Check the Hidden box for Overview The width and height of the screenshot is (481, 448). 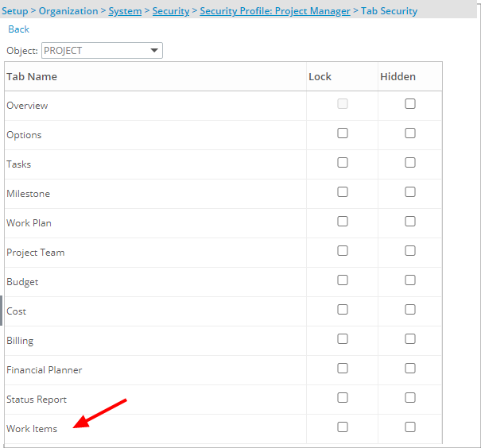[x=410, y=104]
